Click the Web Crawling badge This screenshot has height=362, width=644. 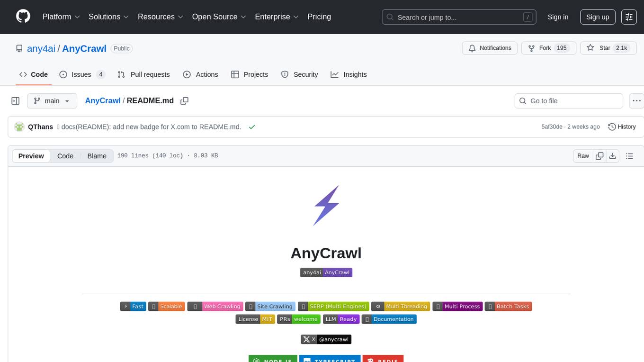point(215,307)
